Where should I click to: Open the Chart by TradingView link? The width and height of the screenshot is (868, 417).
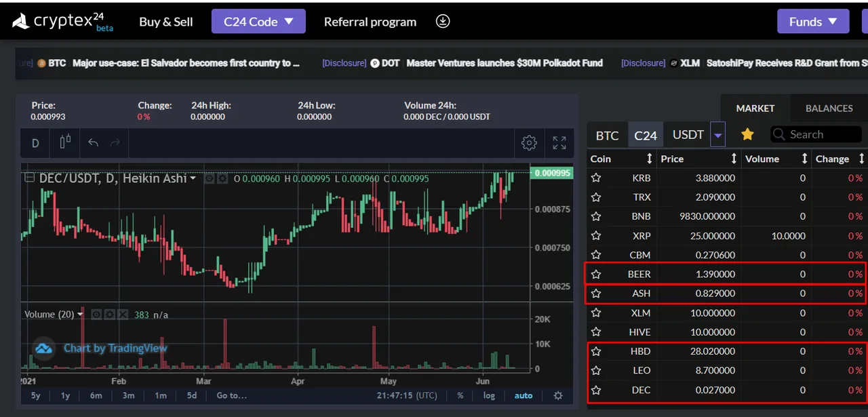click(x=115, y=348)
